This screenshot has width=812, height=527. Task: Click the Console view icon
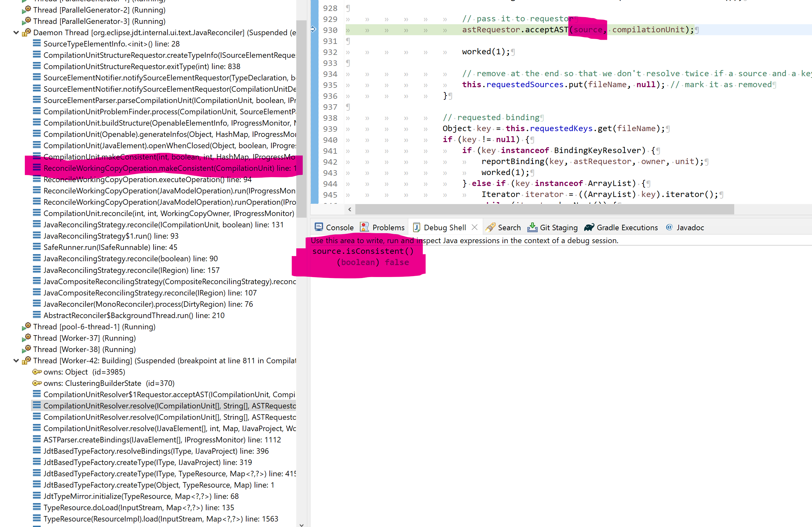[319, 227]
